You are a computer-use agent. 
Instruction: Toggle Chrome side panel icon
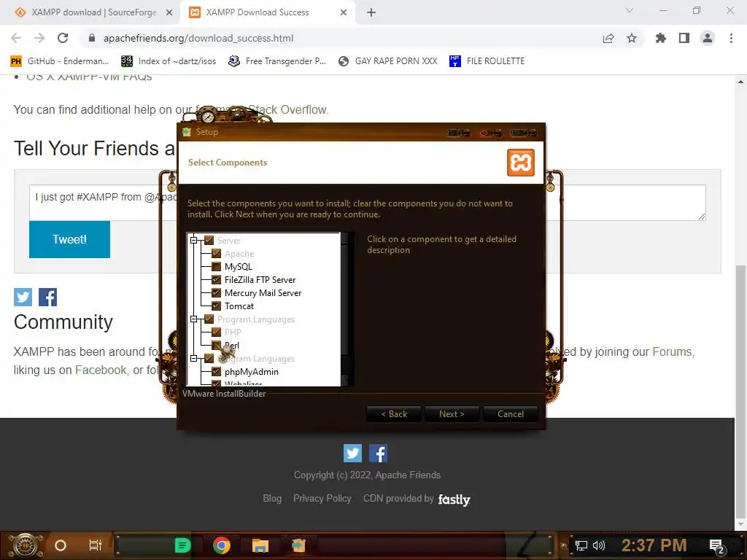(x=684, y=38)
